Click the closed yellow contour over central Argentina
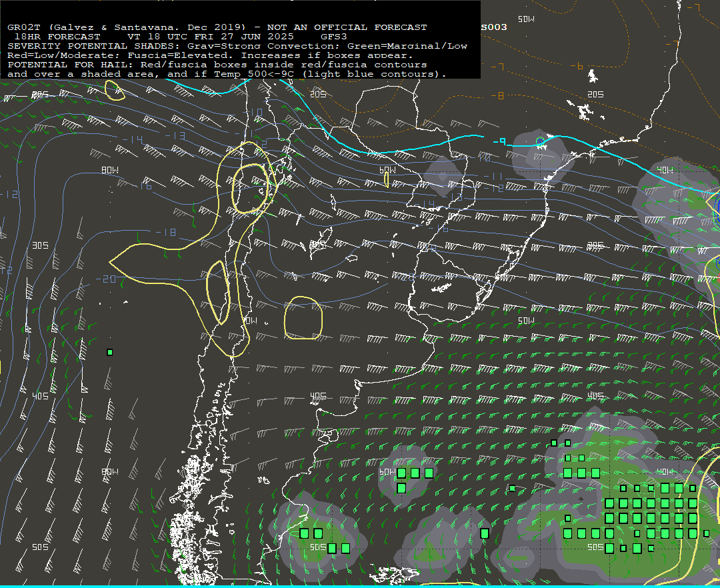Screen dimensions: 720x588 point(303,318)
